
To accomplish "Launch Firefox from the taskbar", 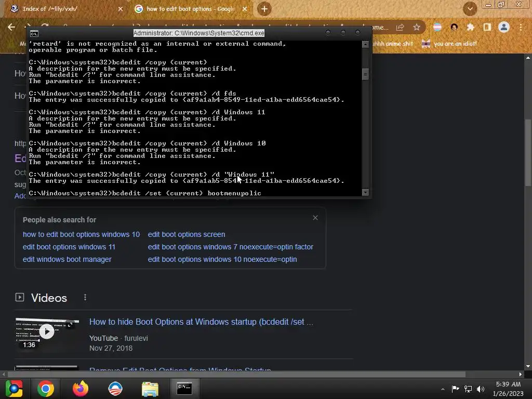I will (x=81, y=389).
